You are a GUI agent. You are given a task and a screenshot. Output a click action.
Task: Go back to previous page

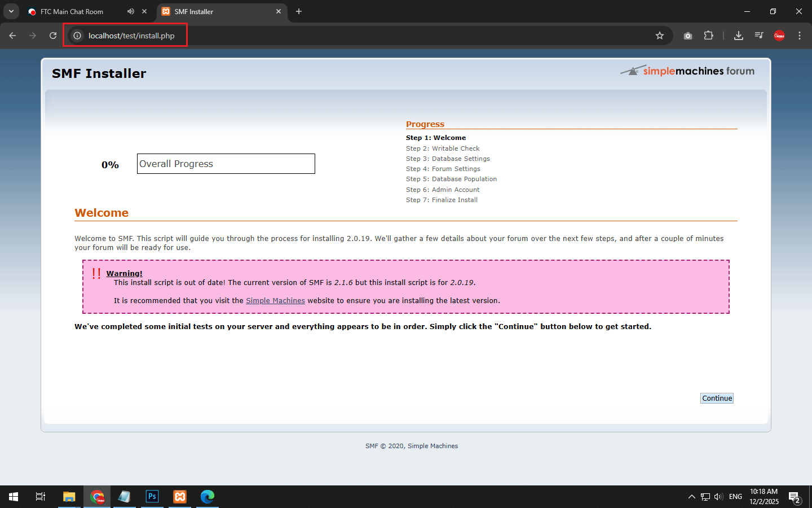(x=12, y=36)
